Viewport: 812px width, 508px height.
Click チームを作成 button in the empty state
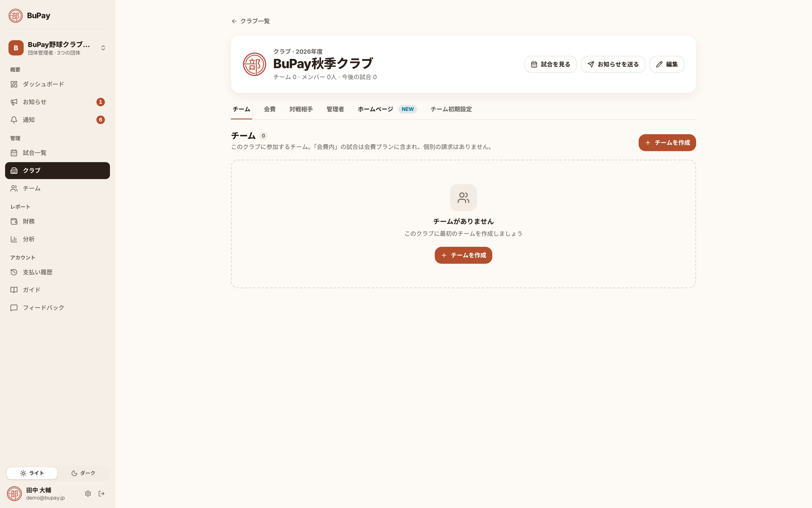[463, 255]
